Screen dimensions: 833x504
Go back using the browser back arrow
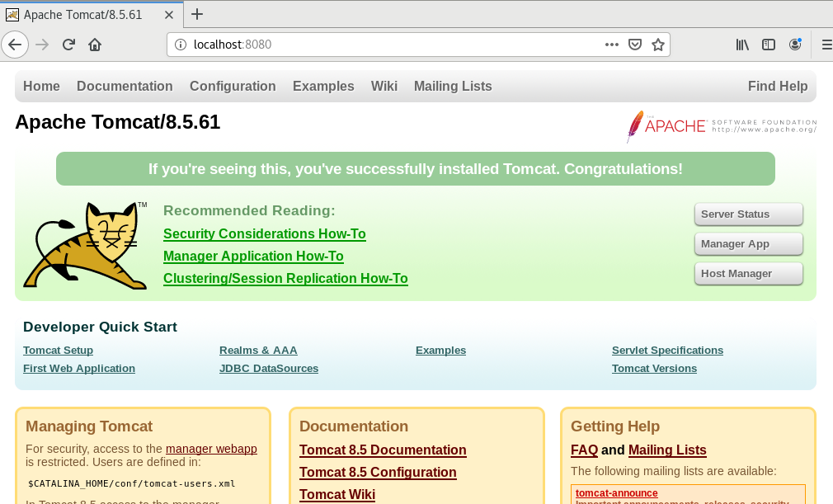point(15,45)
